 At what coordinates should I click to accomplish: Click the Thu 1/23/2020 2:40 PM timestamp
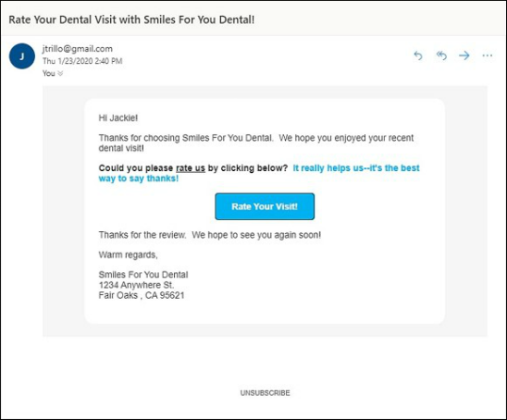[x=82, y=61]
